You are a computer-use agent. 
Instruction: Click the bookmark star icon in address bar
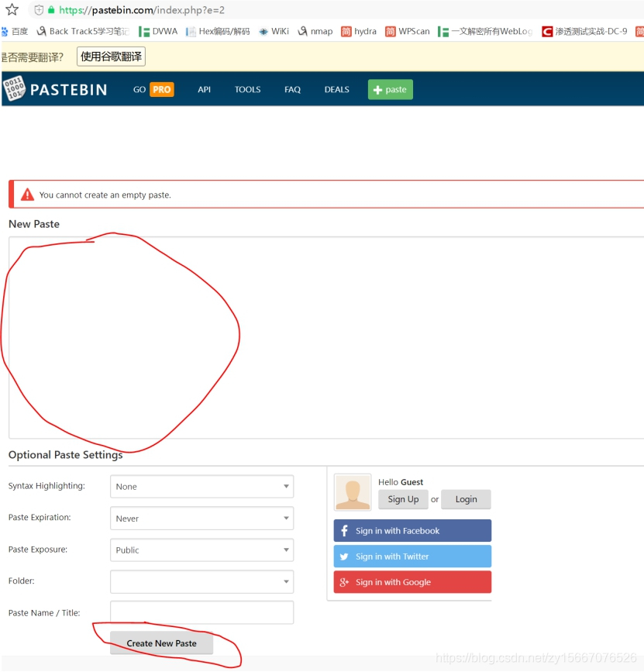[x=12, y=9]
